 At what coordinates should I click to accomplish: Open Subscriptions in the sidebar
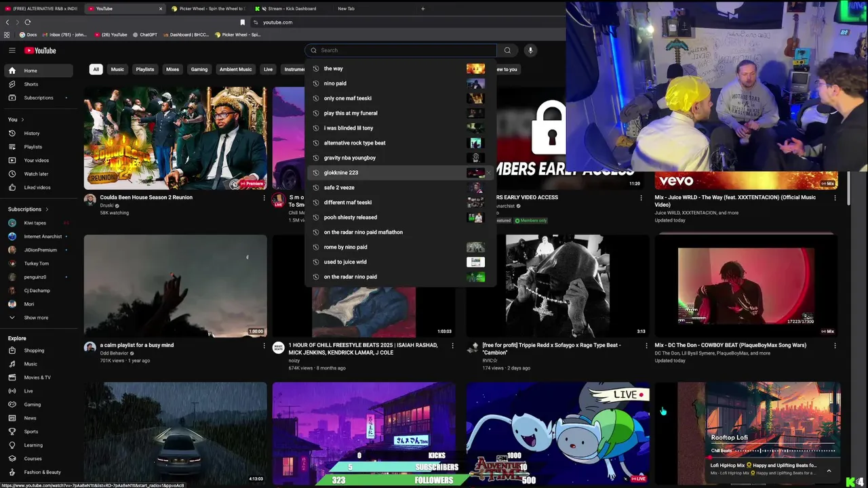(x=38, y=98)
